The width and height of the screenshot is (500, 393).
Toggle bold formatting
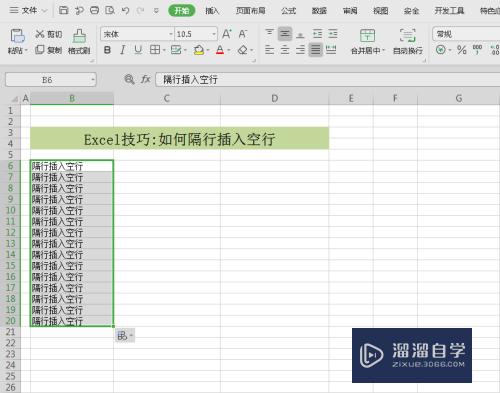(x=107, y=50)
